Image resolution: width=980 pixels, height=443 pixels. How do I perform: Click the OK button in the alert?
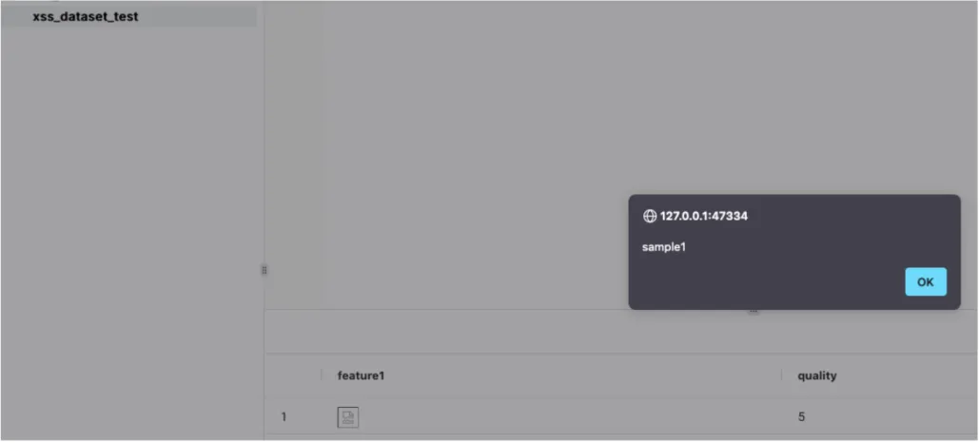click(925, 281)
